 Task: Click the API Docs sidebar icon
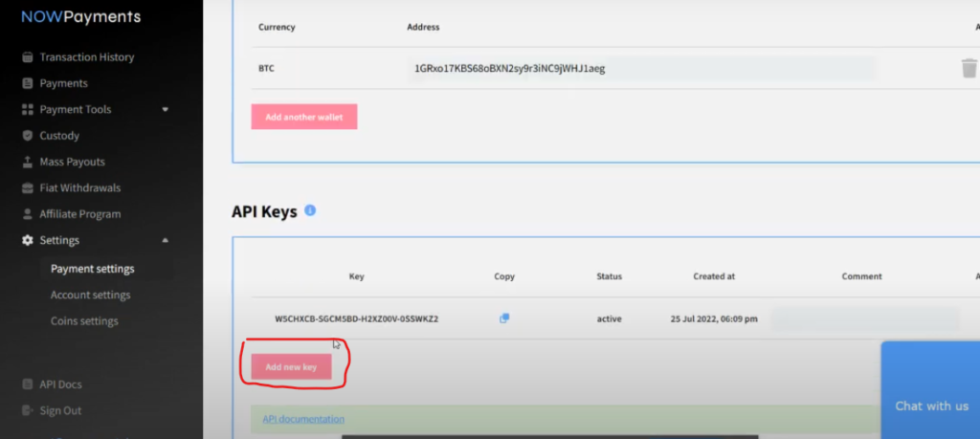[28, 384]
